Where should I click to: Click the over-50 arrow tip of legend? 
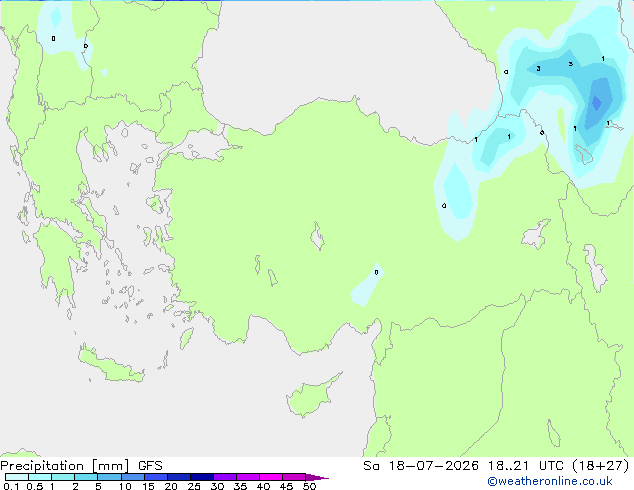317,477
